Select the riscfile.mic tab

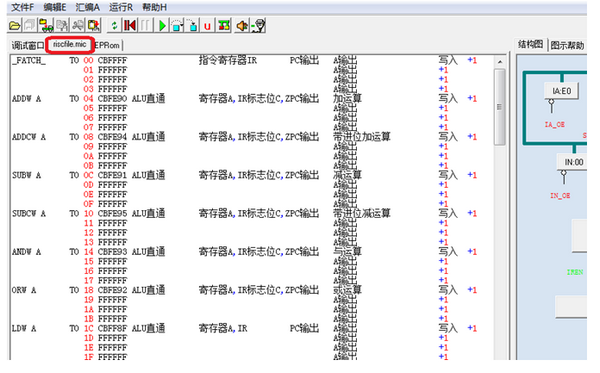70,44
